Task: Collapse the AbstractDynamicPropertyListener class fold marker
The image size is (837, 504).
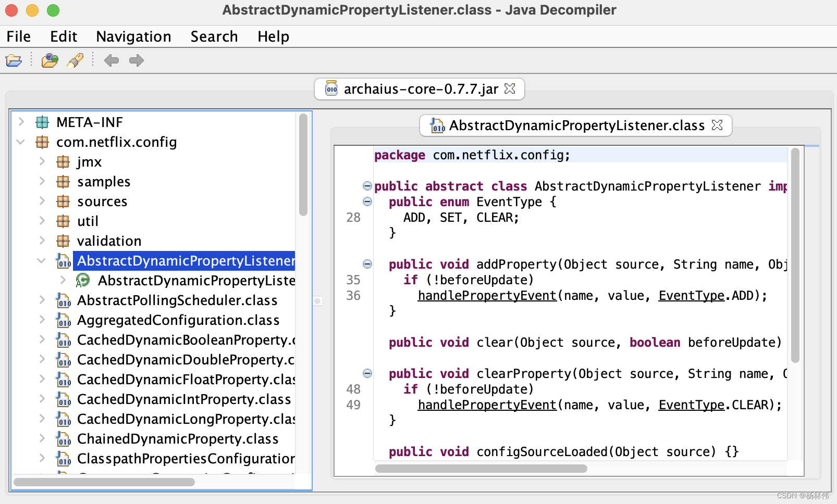Action: coord(367,186)
